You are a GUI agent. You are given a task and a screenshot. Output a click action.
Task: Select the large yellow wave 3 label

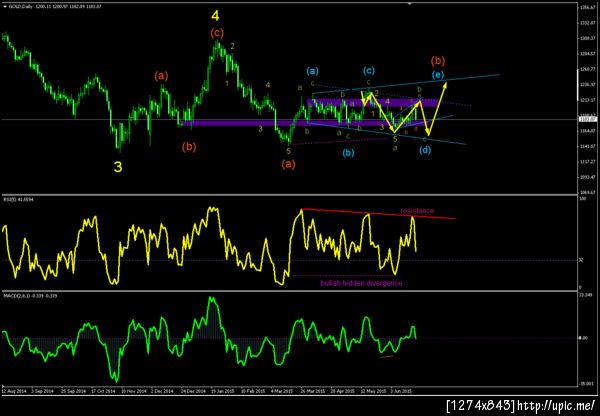click(118, 167)
